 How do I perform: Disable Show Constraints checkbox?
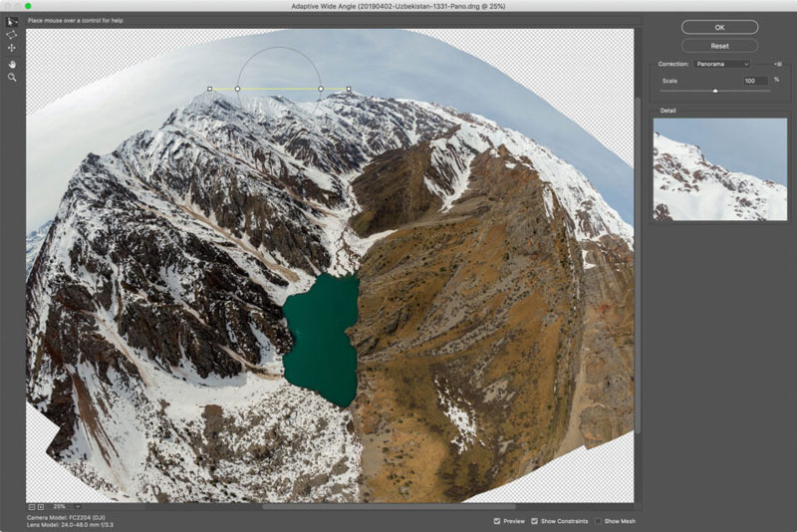click(535, 521)
